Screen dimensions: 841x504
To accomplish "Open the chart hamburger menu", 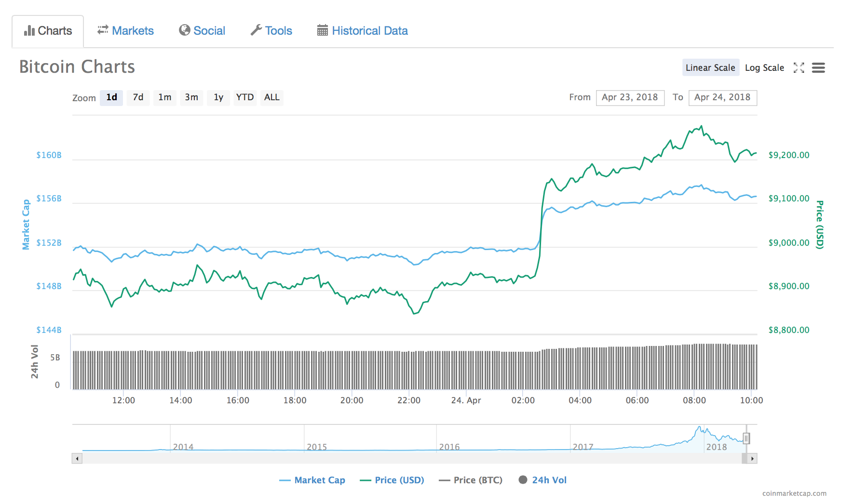I will coord(818,68).
